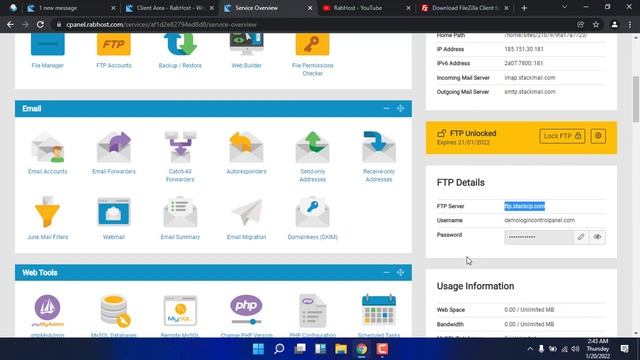Image resolution: width=640 pixels, height=360 pixels.
Task: Open Junk Mail Filters
Action: (x=47, y=218)
